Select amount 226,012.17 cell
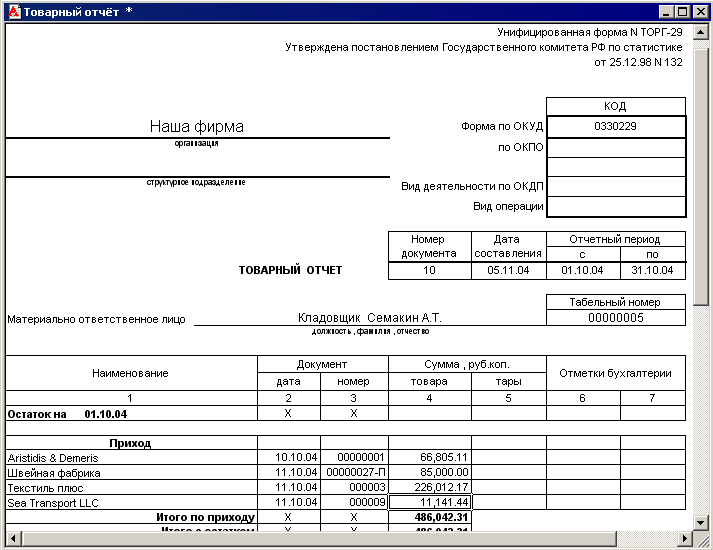Image resolution: width=713 pixels, height=550 pixels. click(430, 487)
